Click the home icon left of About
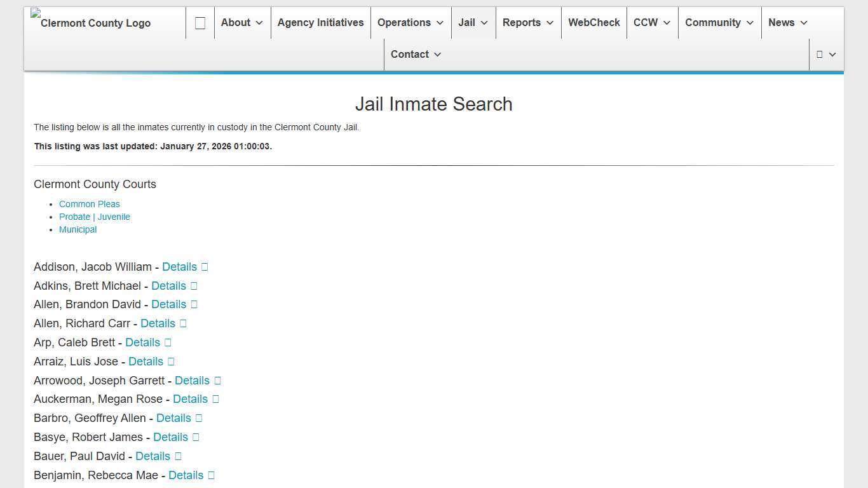Screen dimensions: 868x488 pyautogui.click(x=200, y=22)
